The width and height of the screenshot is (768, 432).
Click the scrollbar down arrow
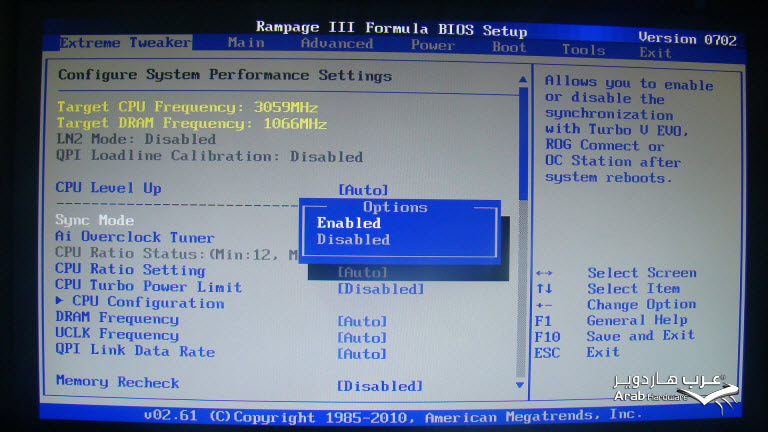[520, 385]
